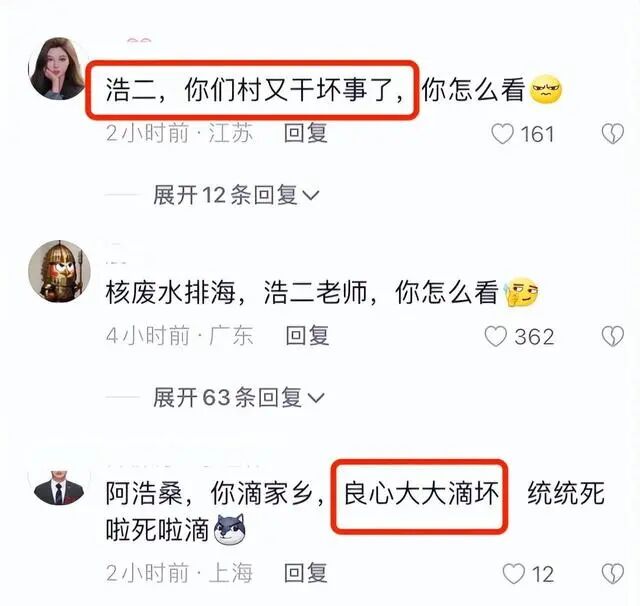Screen dimensions: 640x606
Task: Dislike the Jiangsu user's comment
Action: pos(613,134)
